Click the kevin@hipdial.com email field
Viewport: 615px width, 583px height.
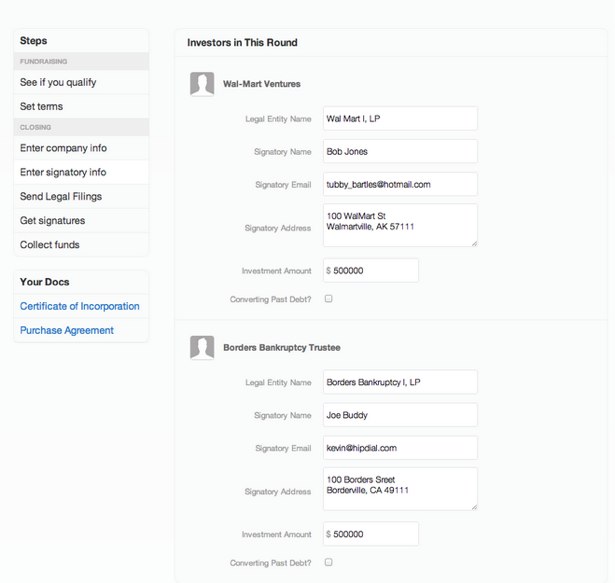(x=399, y=447)
